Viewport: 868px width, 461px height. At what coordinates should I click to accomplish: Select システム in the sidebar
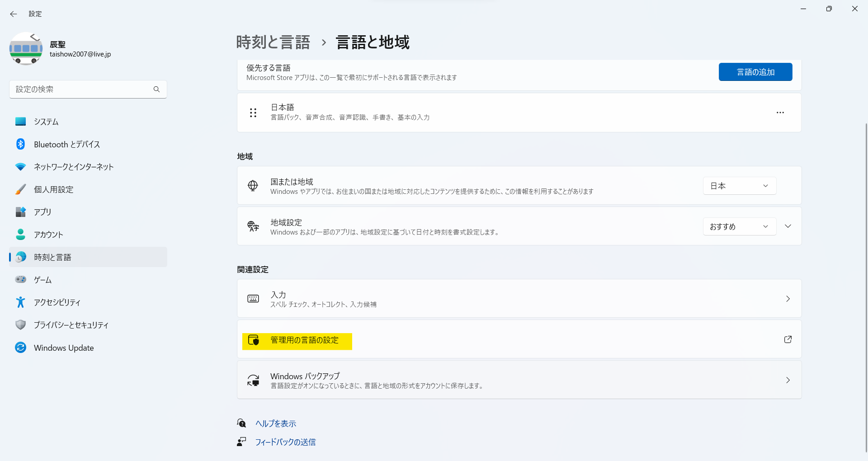click(x=88, y=122)
